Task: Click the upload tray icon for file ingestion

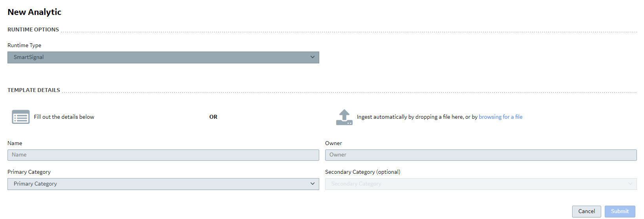Action: point(344,117)
